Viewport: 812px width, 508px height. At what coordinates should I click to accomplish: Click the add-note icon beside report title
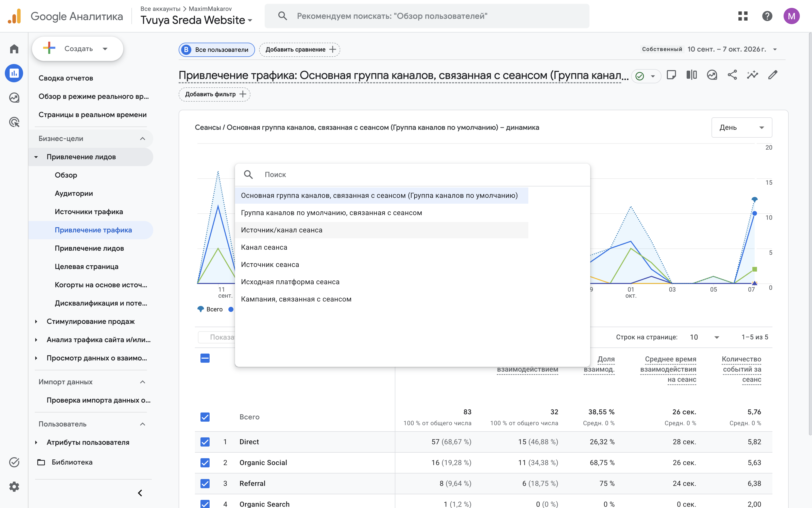point(671,75)
